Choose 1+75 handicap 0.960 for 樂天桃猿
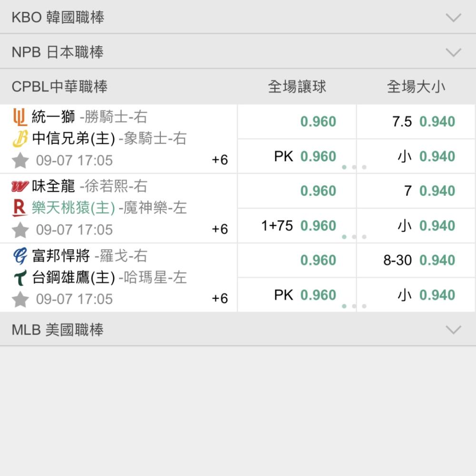This screenshot has width=476, height=476. point(297,226)
